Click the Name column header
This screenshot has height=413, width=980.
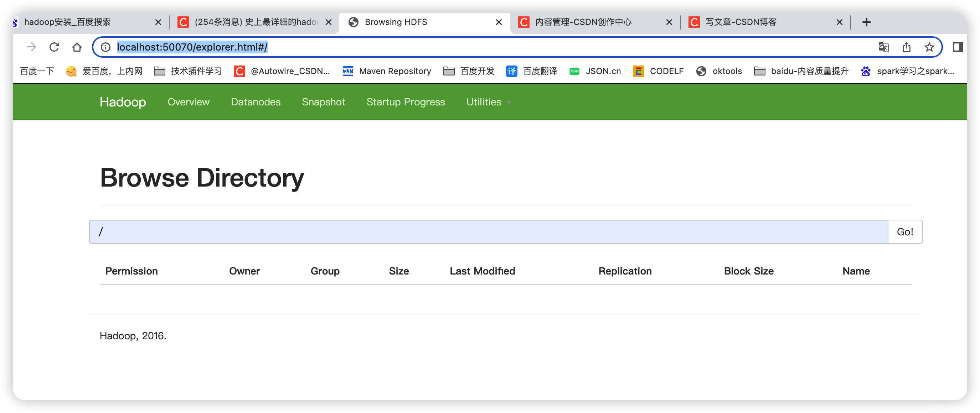pyautogui.click(x=856, y=271)
